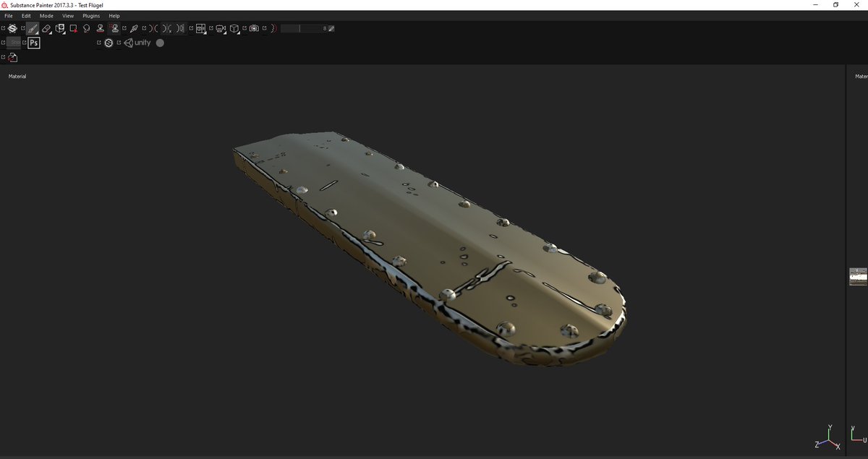The width and height of the screenshot is (868, 459).
Task: Open the viewport layout options
Action: (201, 28)
